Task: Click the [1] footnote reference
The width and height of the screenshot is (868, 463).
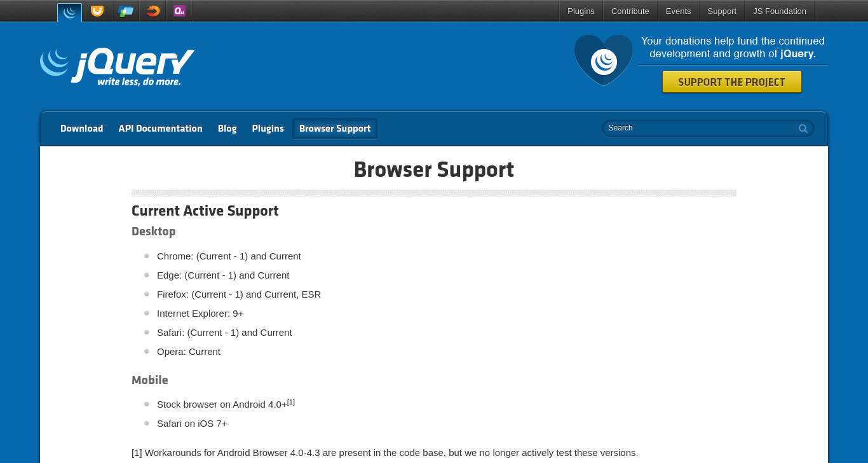Action: coord(291,402)
